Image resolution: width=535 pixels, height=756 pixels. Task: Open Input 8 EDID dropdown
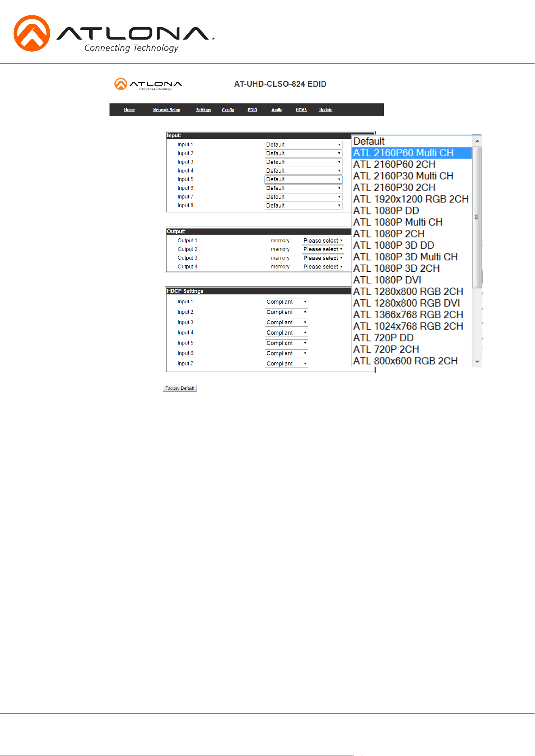(303, 206)
